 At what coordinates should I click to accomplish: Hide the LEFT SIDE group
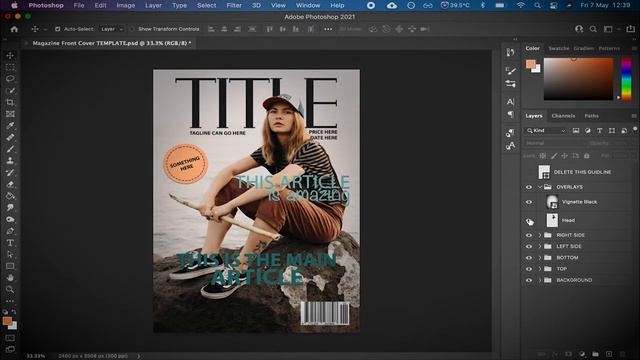coord(529,247)
